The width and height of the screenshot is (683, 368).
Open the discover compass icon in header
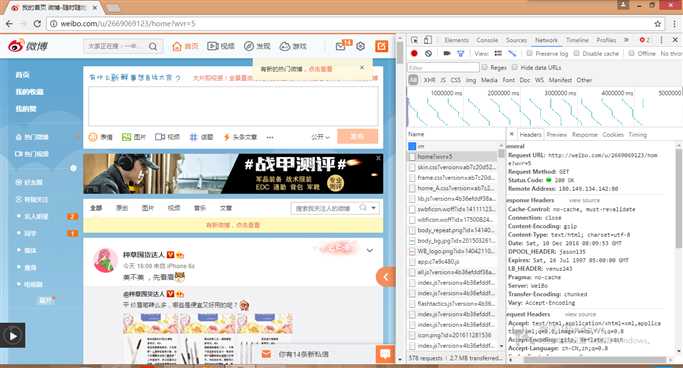pos(249,46)
